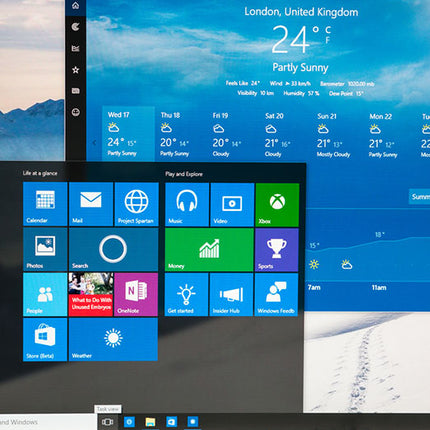Open the Weather tile in Start menu
430x430 pixels.
point(113,339)
